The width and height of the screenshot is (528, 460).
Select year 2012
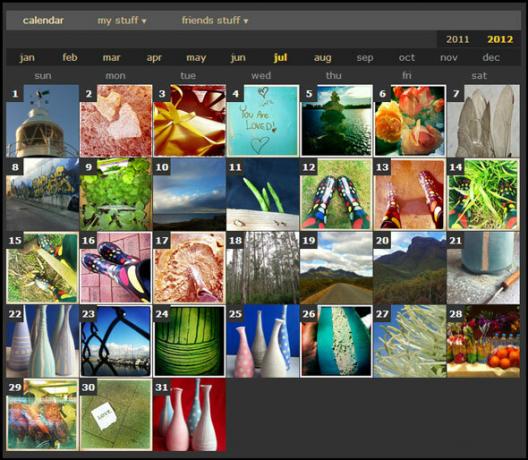[500, 39]
